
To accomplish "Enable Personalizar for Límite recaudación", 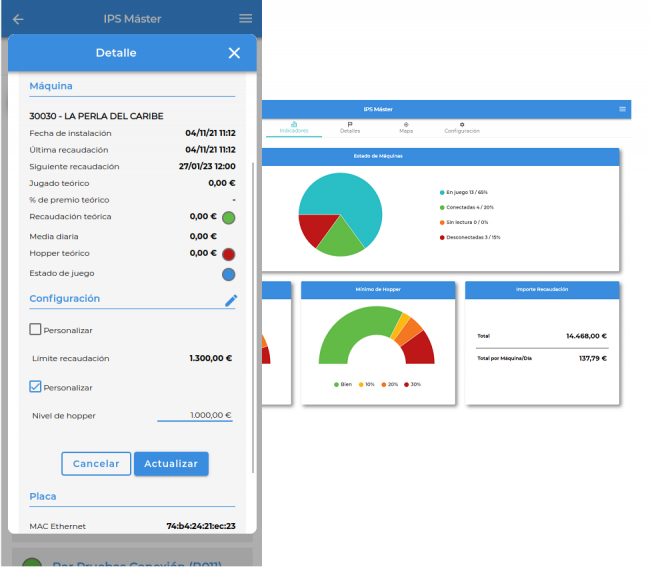I will (x=36, y=329).
